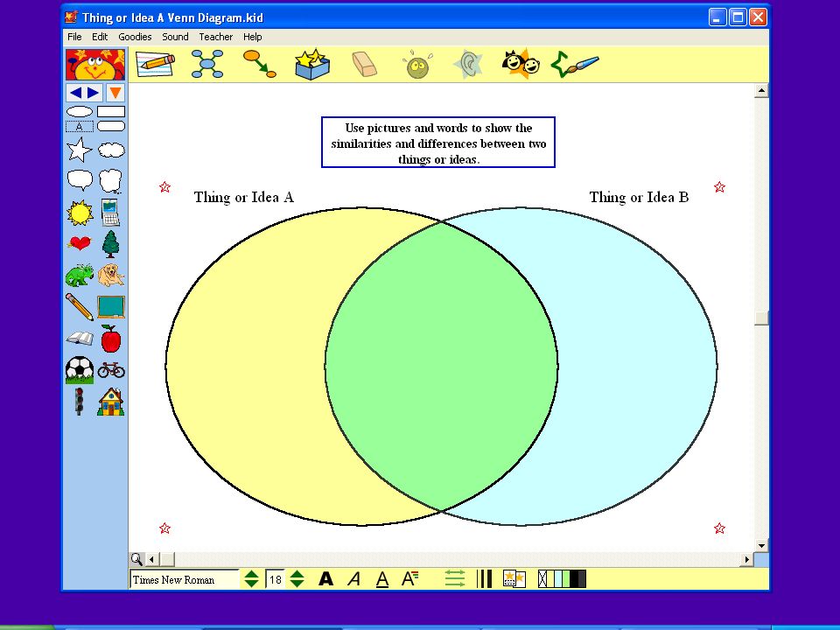Click the green line direction arrows tool

454,578
